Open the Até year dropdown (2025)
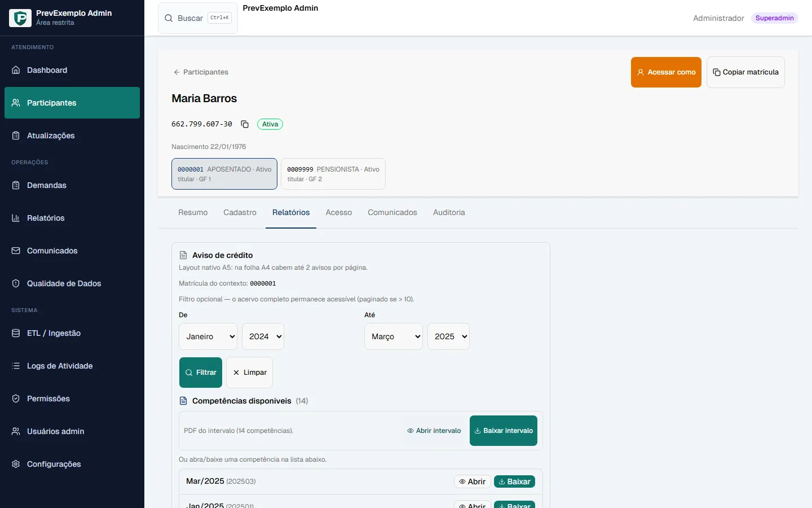Screen dimensions: 812x508 (x=448, y=336)
